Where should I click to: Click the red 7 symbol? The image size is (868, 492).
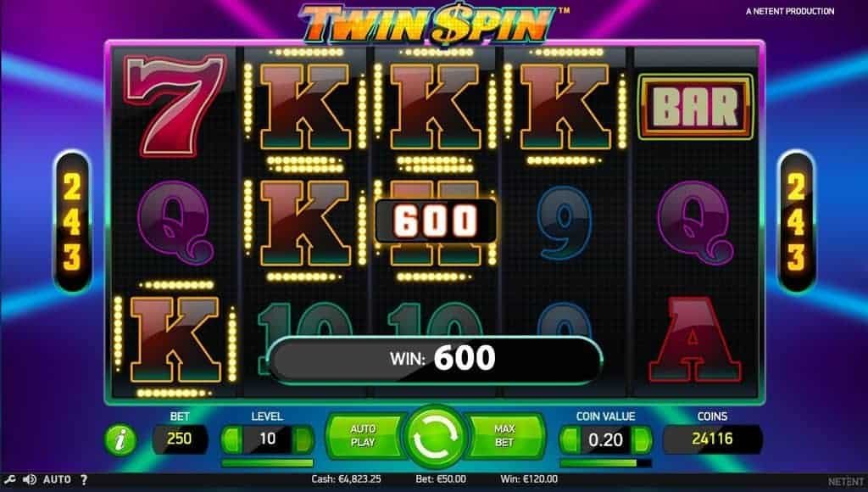click(175, 104)
